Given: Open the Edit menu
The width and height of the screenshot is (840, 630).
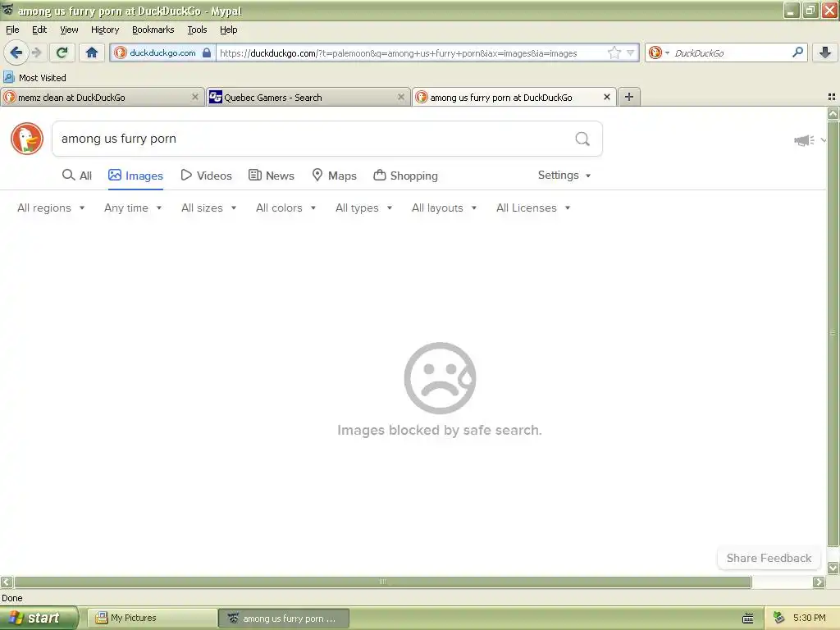Looking at the screenshot, I should coord(39,30).
